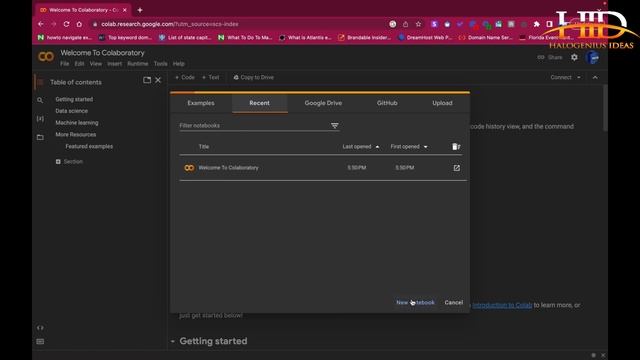Open the Colab settings gear
640x360 pixels.
tap(574, 57)
